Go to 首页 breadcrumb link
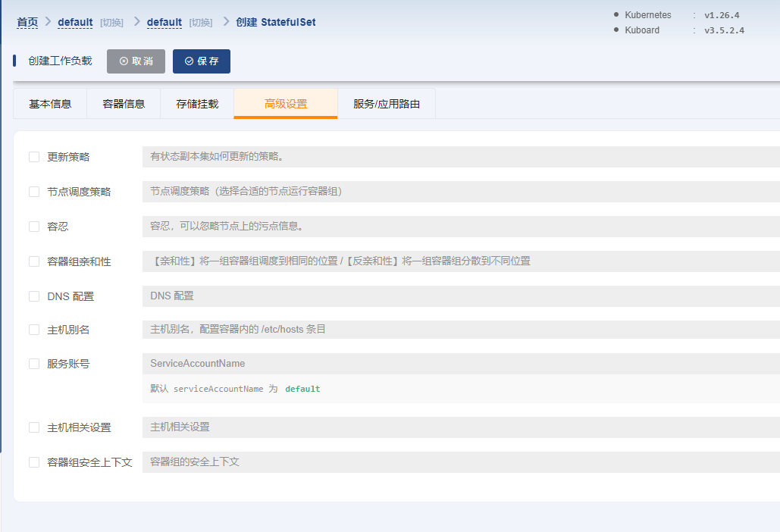This screenshot has width=780, height=532. click(x=27, y=22)
